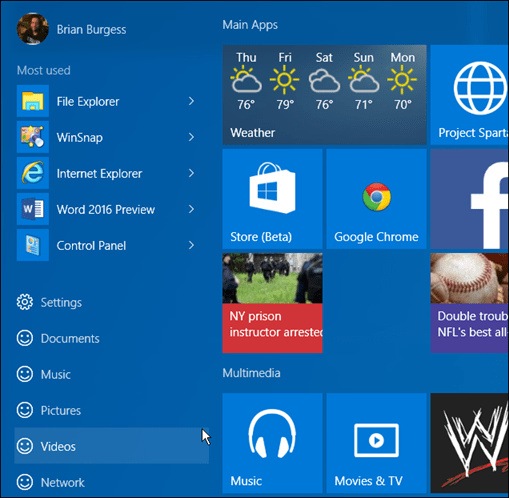Viewport: 509px width, 498px height.
Task: Click Monday's 70° forecast
Action: pyautogui.click(x=402, y=81)
